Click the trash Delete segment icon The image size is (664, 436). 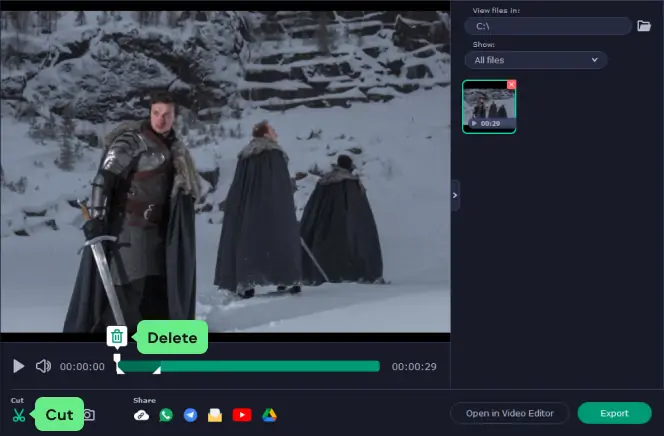(x=117, y=337)
